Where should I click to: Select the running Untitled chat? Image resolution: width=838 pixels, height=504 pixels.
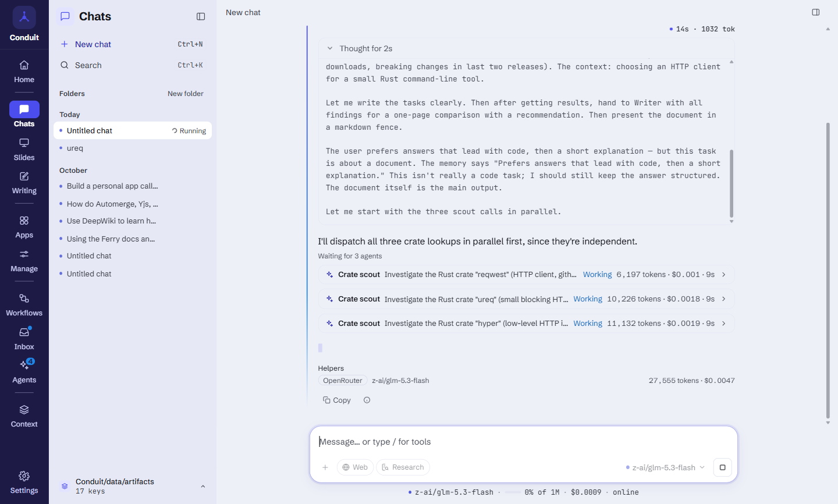coord(133,130)
